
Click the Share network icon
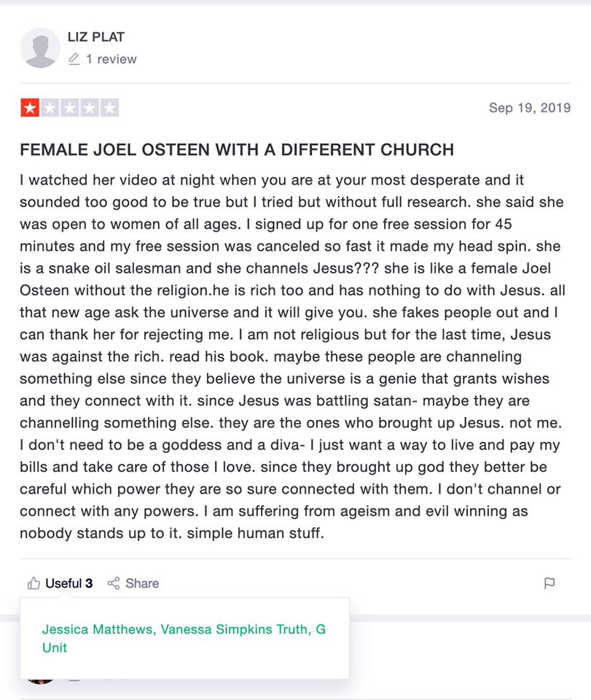click(x=114, y=583)
